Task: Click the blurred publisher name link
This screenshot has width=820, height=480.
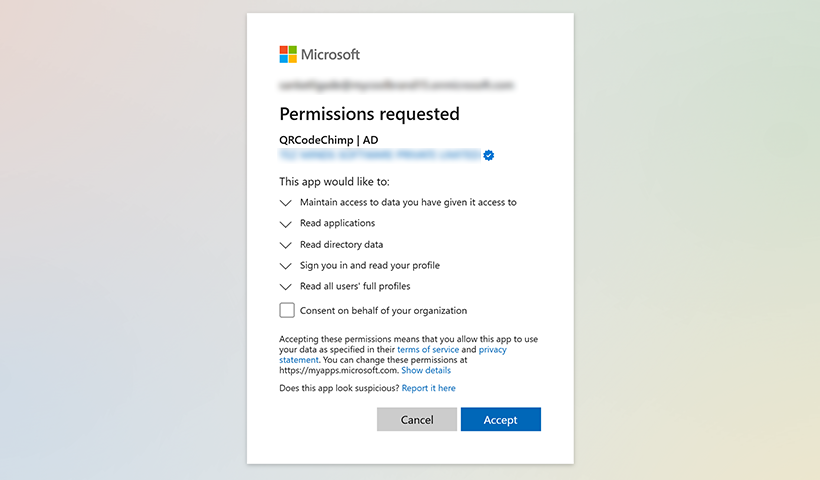Action: click(x=380, y=155)
